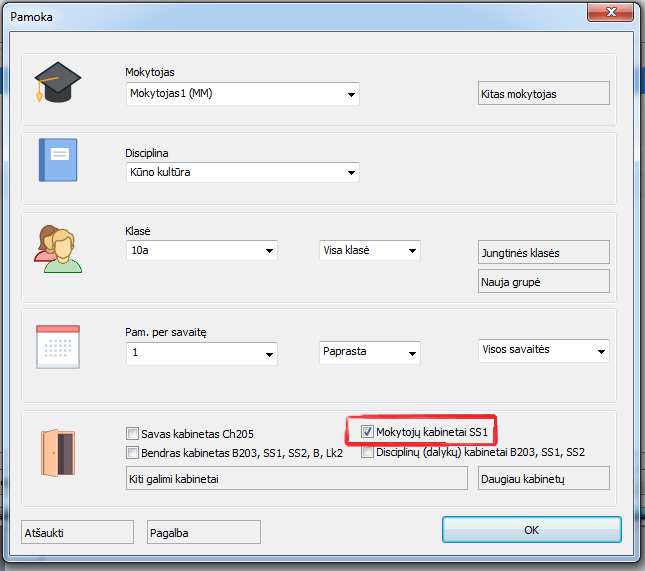
Task: Click the Jungtinės klasės button
Action: pos(544,253)
